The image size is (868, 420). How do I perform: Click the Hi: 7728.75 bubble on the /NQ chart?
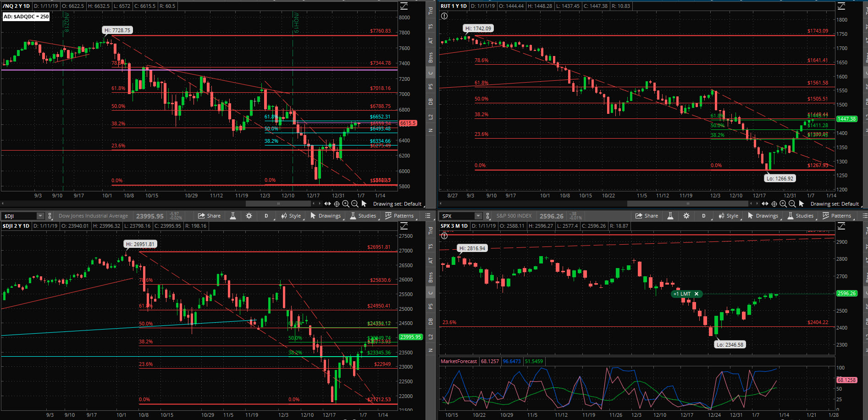tap(117, 30)
